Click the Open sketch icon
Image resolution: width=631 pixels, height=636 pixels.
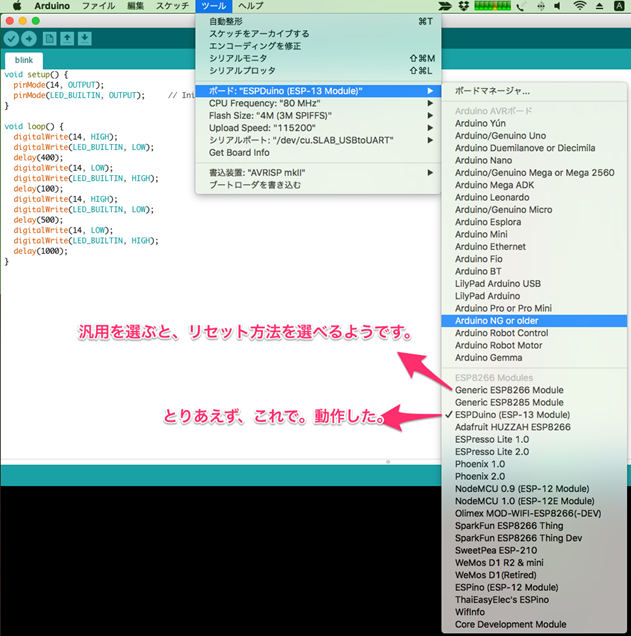[67, 38]
